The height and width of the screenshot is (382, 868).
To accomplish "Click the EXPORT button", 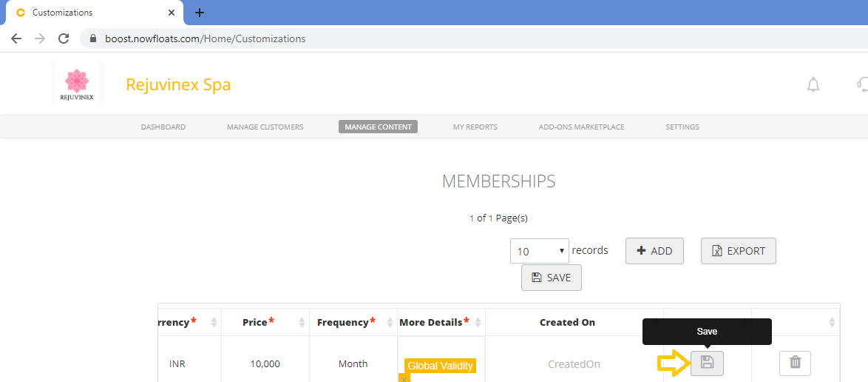I will [x=739, y=251].
